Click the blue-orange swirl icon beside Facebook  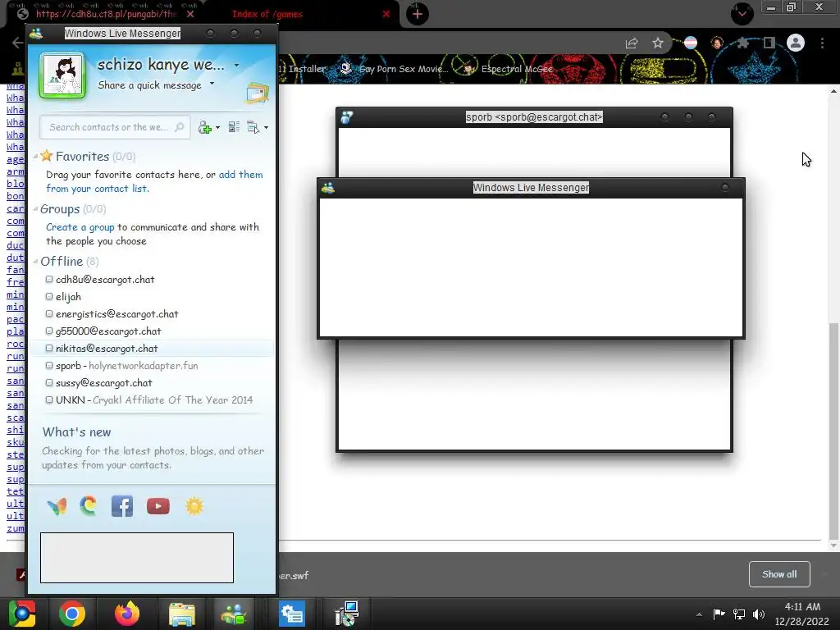(x=89, y=505)
